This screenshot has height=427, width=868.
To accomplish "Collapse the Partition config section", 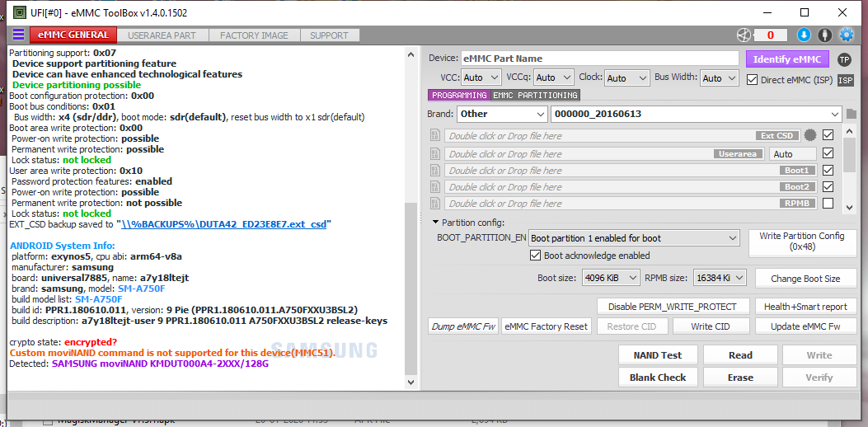I will 436,223.
